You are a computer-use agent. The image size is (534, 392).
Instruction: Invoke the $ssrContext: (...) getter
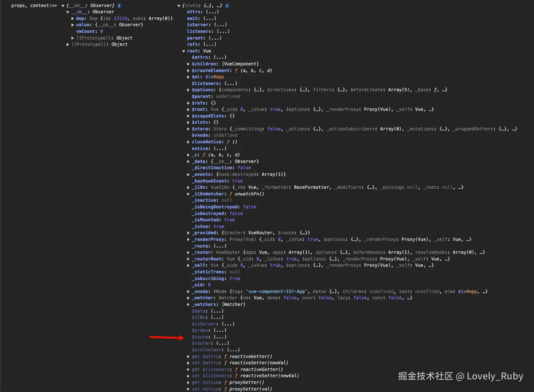click(x=233, y=350)
